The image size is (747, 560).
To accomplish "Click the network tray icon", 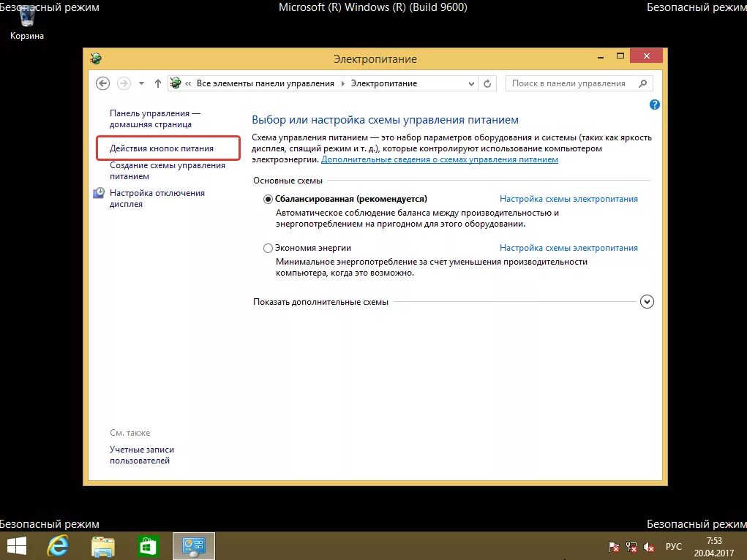I will [x=631, y=547].
